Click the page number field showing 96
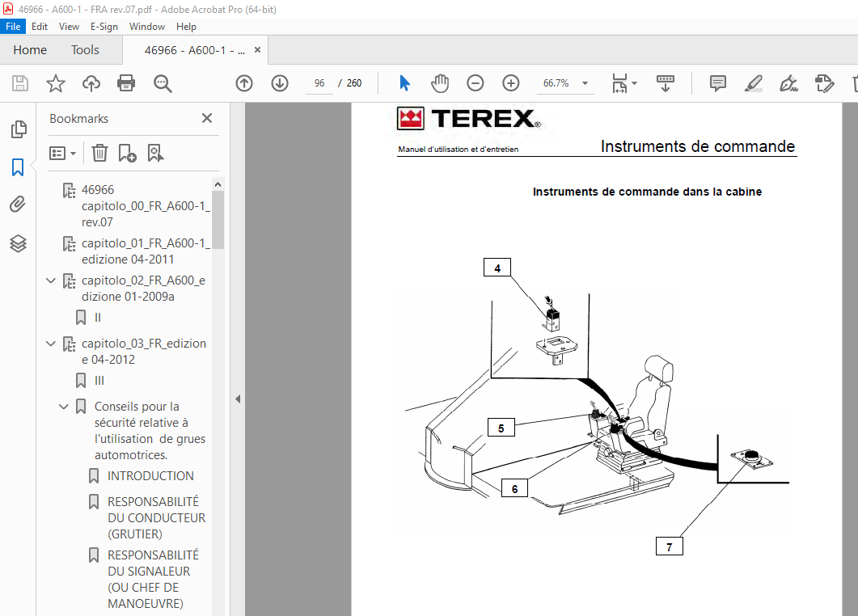 coord(319,83)
